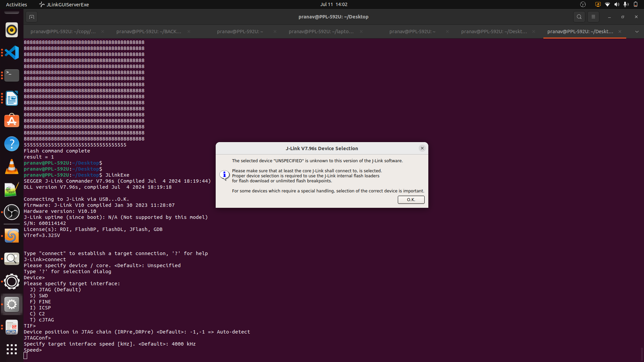Click the battery icon in top bar

(636, 4)
